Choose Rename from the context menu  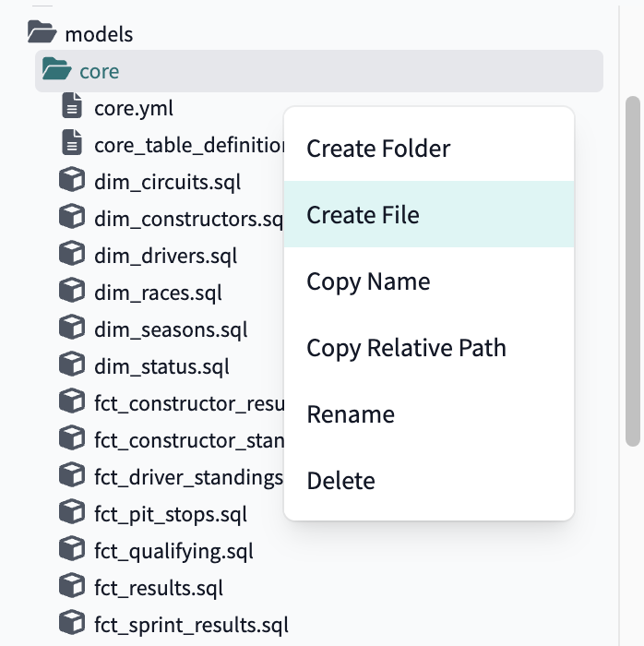[x=429, y=414]
